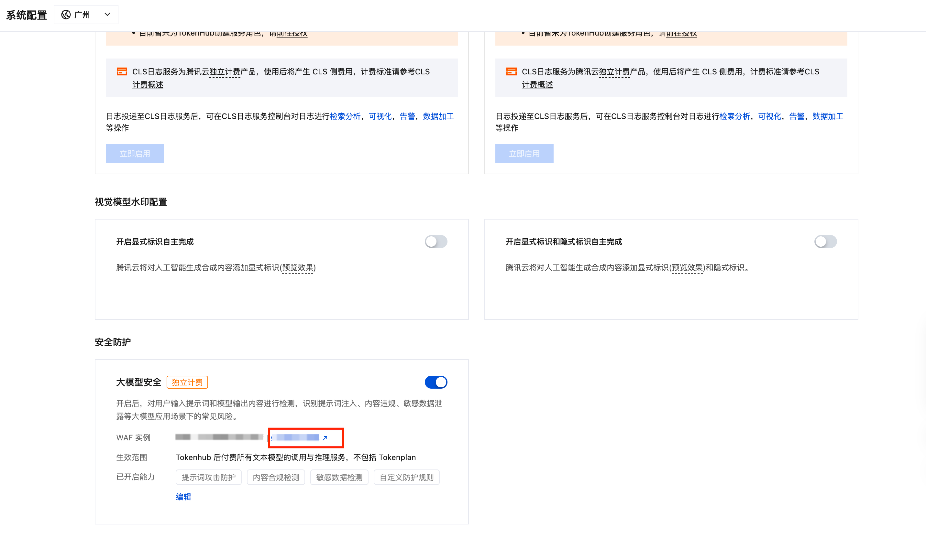This screenshot has height=560, width=926.
Task: Click the Tokenhub 后付费 scope description text
Action: click(296, 458)
